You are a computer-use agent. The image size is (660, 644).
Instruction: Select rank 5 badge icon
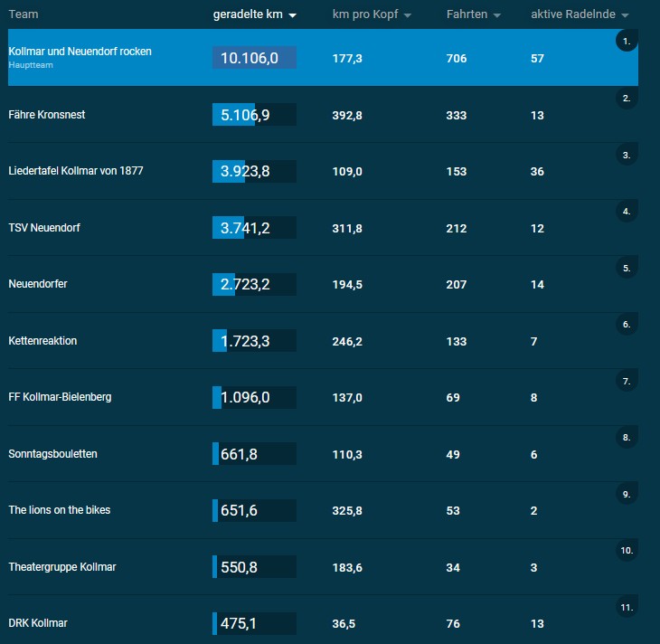tap(627, 268)
